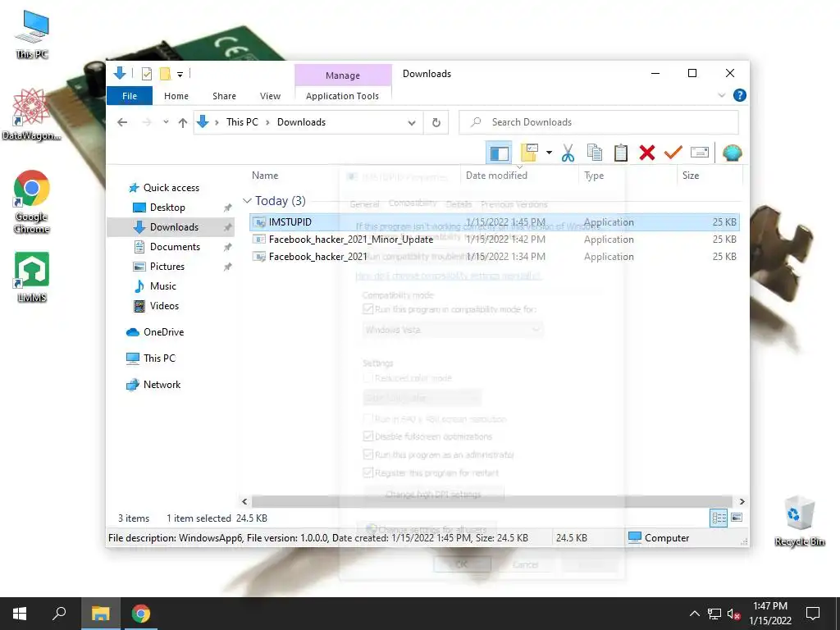
Task: Click the Manage contextual tab header
Action: pyautogui.click(x=343, y=75)
